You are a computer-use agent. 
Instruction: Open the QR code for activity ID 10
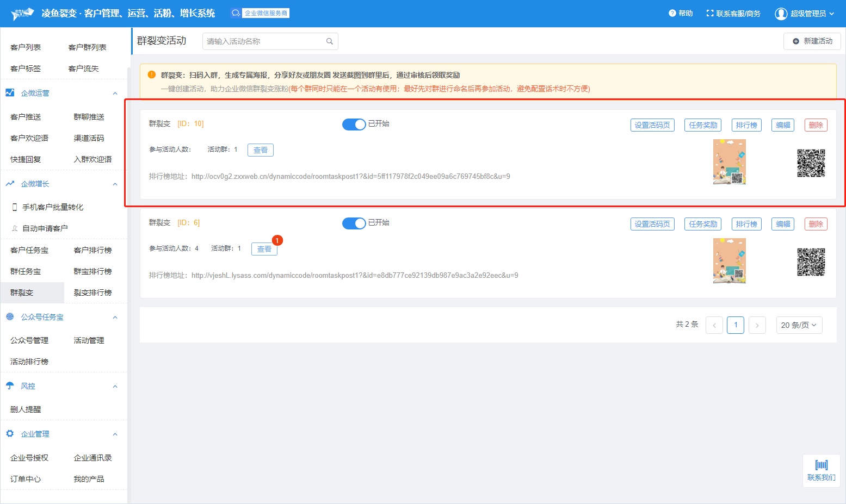(x=811, y=163)
